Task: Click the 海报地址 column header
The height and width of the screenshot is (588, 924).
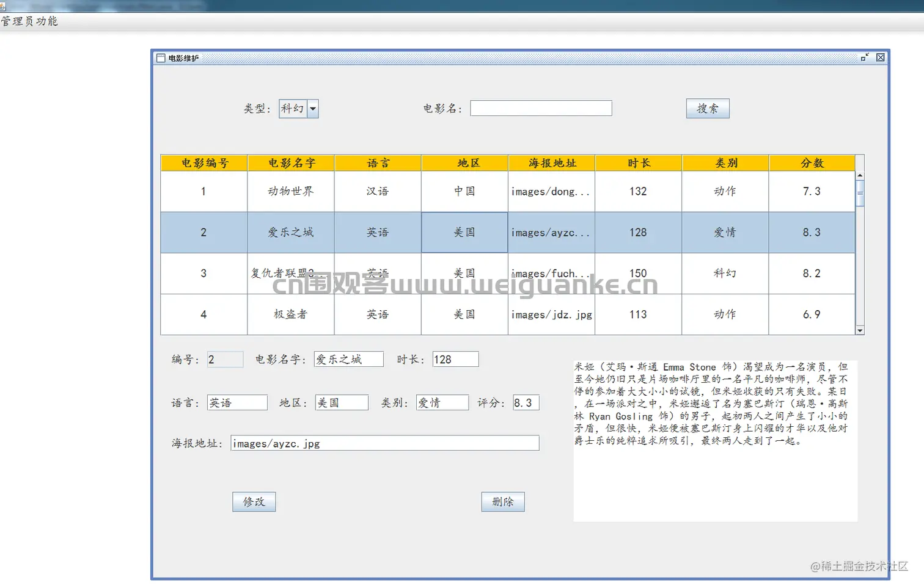Action: pyautogui.click(x=551, y=163)
